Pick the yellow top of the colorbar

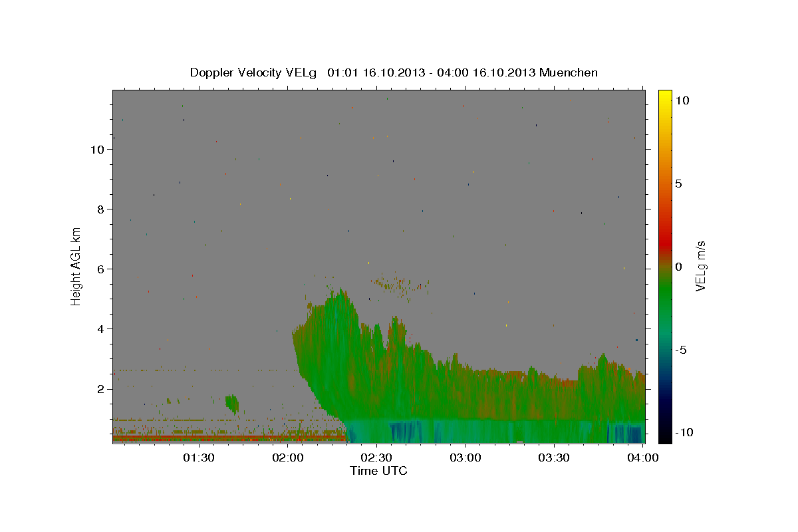coord(665,96)
